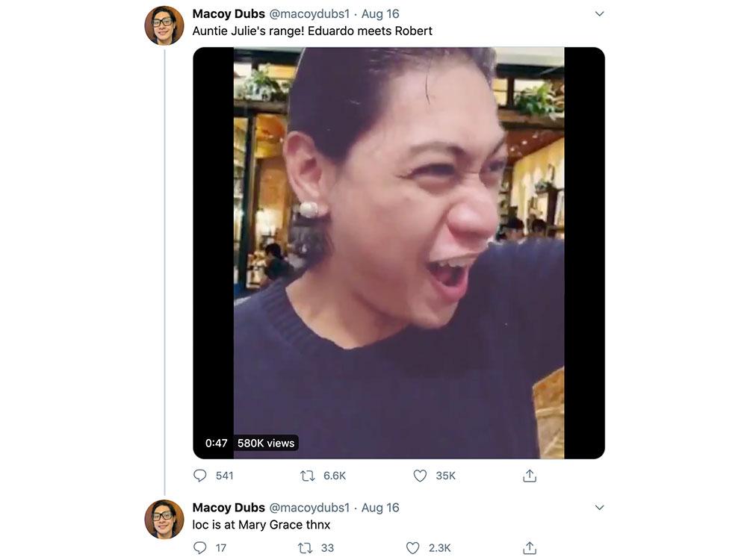This screenshot has height=560, width=747.
Task: Click the 6.6K retweet count
Action: pos(335,476)
